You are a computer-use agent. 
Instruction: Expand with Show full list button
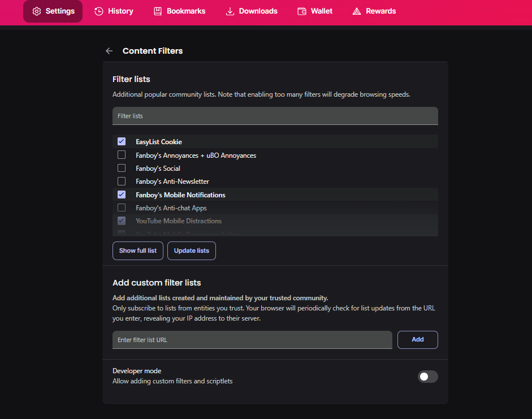coord(138,250)
